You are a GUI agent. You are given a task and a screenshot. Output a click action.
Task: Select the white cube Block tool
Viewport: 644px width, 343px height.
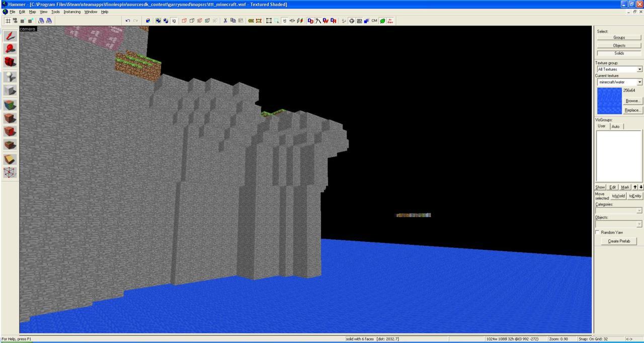pyautogui.click(x=10, y=90)
